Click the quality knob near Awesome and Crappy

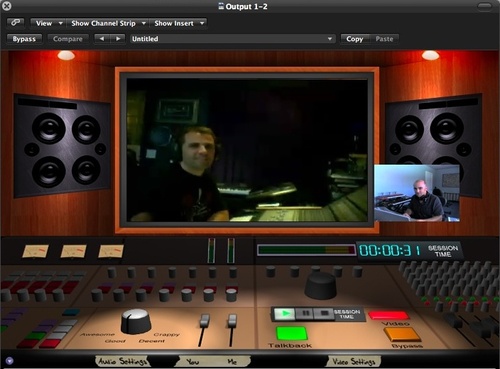click(x=135, y=321)
